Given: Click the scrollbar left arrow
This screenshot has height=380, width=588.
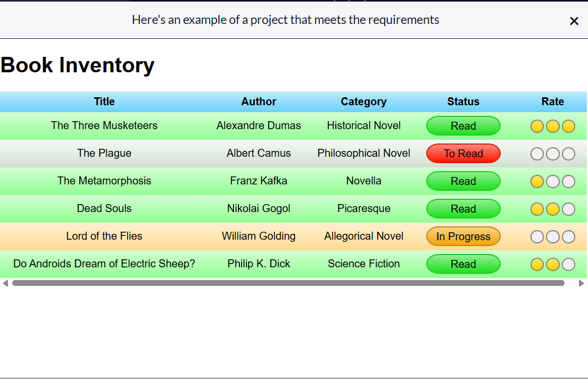Looking at the screenshot, I should click(x=5, y=283).
